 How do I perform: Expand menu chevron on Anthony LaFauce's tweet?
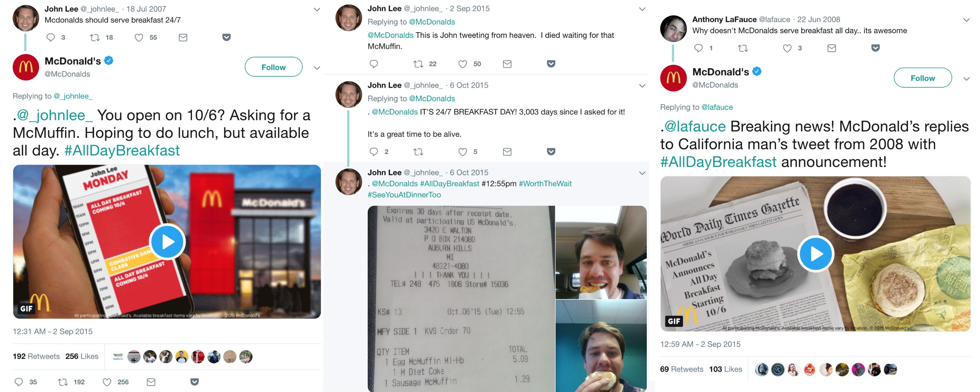(966, 20)
